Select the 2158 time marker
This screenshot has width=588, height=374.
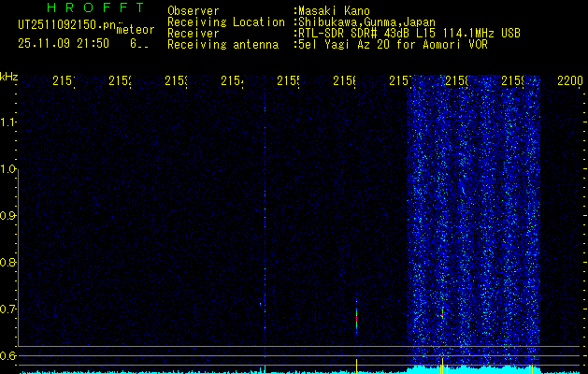tap(457, 80)
